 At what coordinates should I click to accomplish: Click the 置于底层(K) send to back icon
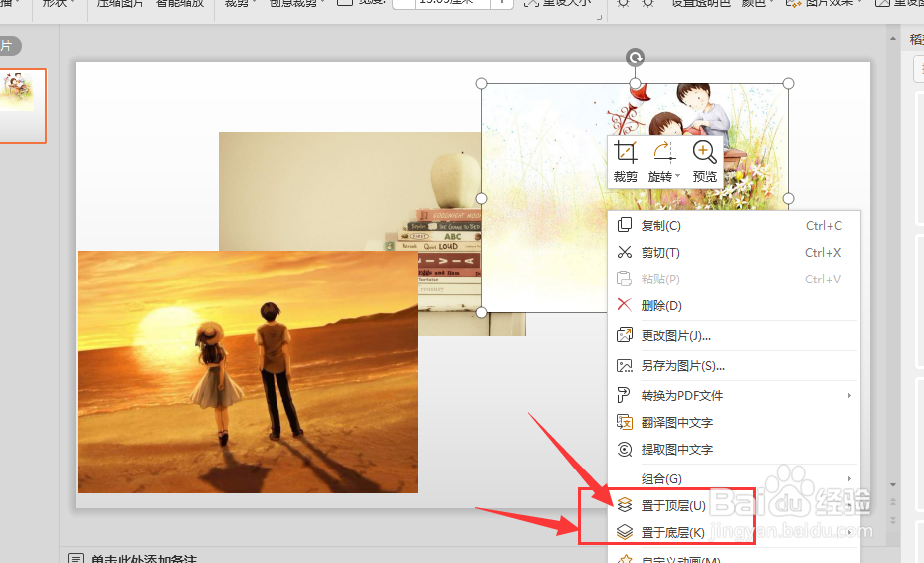coord(624,532)
